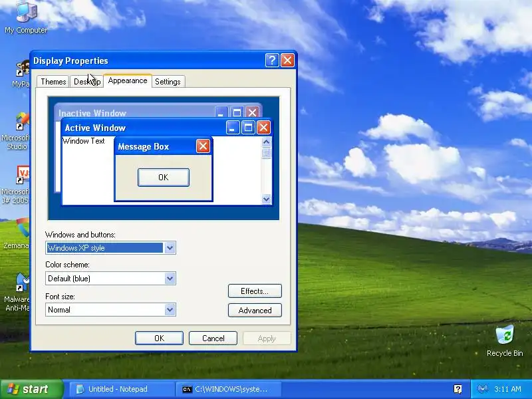Click the system tray Malwarebytes icon
532x399 pixels.
tap(482, 389)
